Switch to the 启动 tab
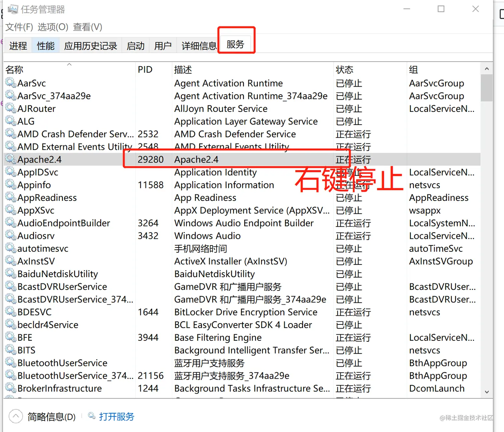The image size is (504, 432). 136,46
